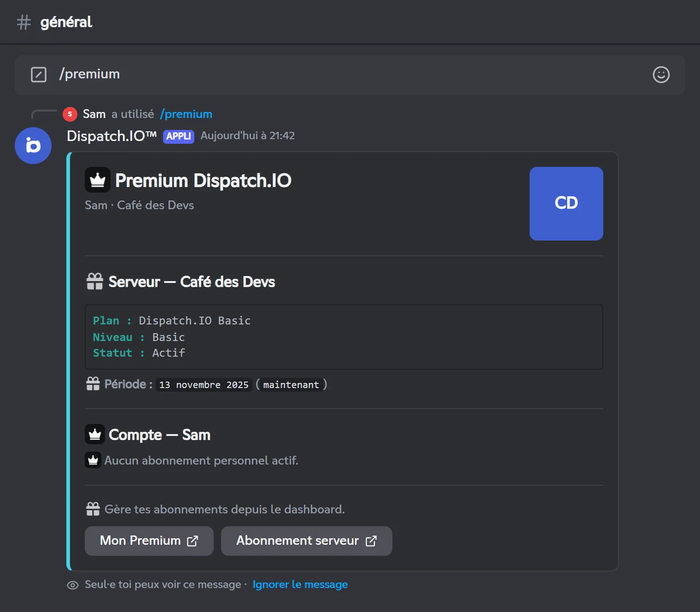Click the /premium command link after a utilisé
This screenshot has width=700, height=612.
[186, 114]
